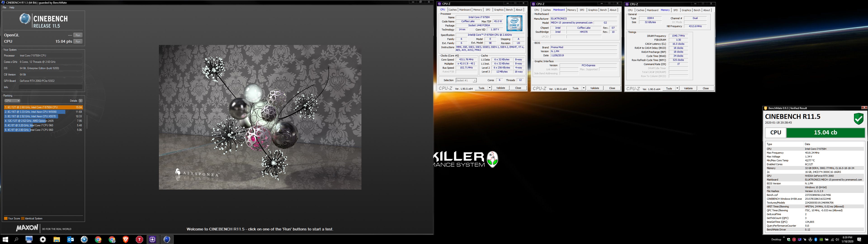
Task: Switch to Graphics tab in right CPU-Z window
Action: 686,10
